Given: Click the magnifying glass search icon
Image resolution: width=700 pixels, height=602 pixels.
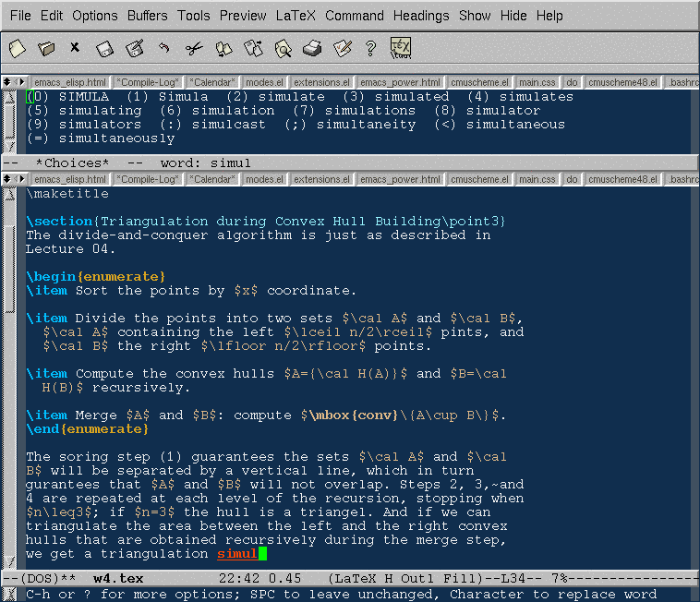Looking at the screenshot, I should click(x=283, y=48).
